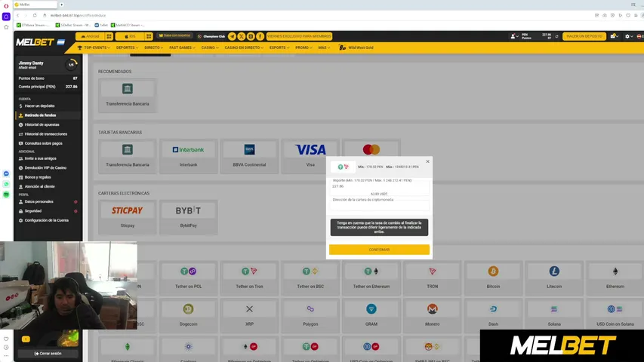Click the crypto wallet address input field
Viewport: 644px width, 362px height.
(381, 206)
